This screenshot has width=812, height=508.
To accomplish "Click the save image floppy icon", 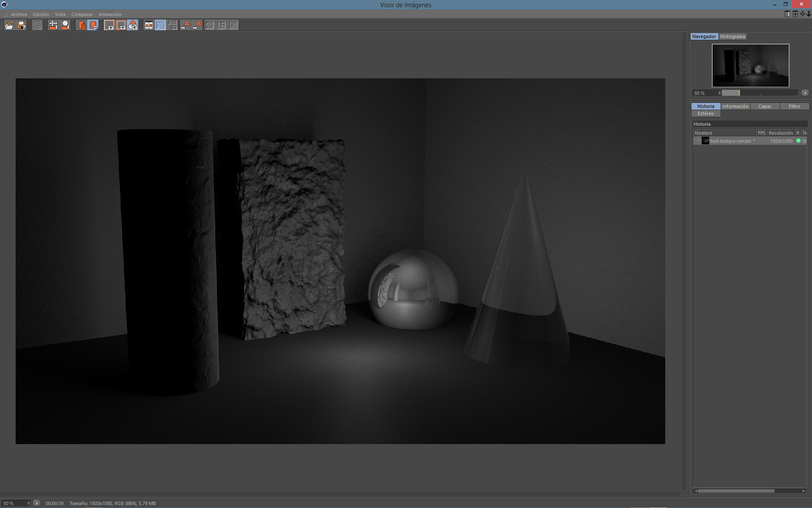I will 22,25.
